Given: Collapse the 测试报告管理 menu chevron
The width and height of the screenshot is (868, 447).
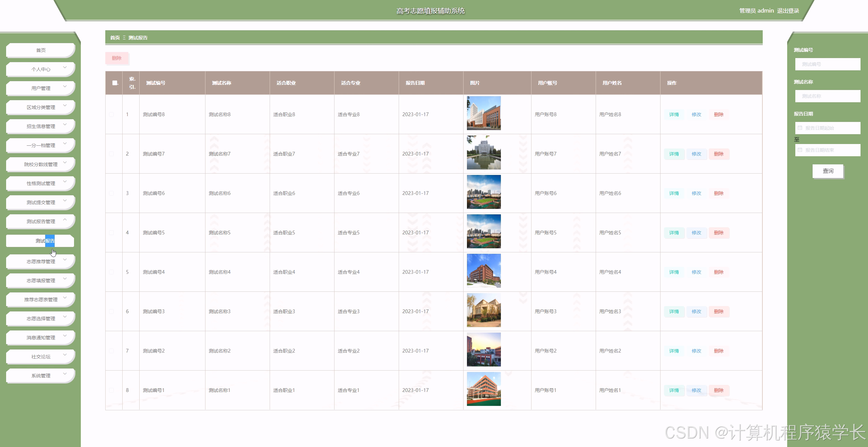Looking at the screenshot, I should point(65,220).
